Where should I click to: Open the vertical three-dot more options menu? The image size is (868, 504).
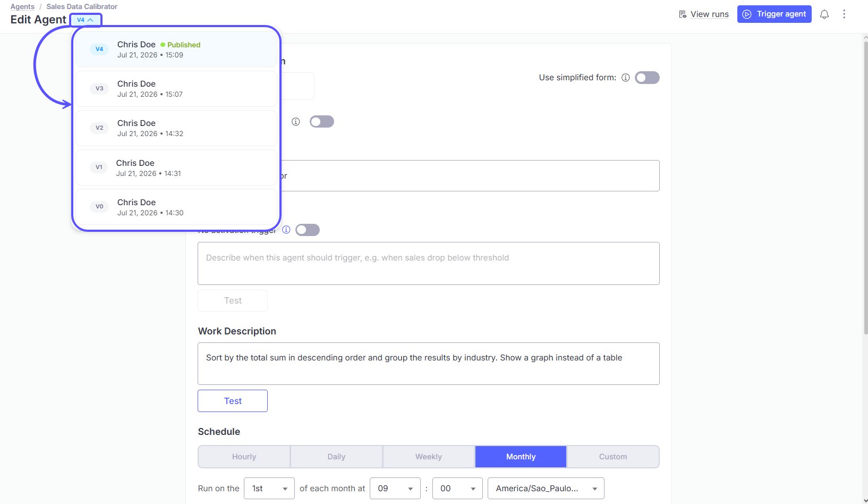844,14
